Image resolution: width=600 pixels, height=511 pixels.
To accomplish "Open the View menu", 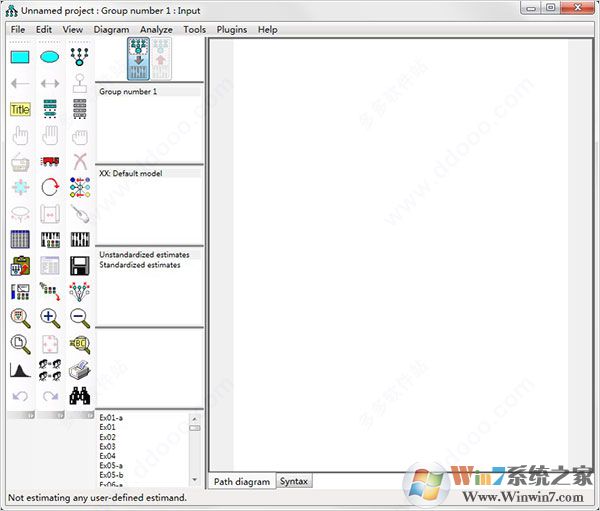I will click(x=73, y=29).
